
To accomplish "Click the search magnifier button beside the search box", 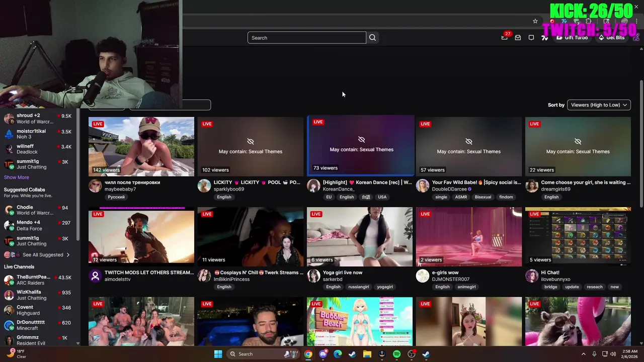I will point(372,38).
